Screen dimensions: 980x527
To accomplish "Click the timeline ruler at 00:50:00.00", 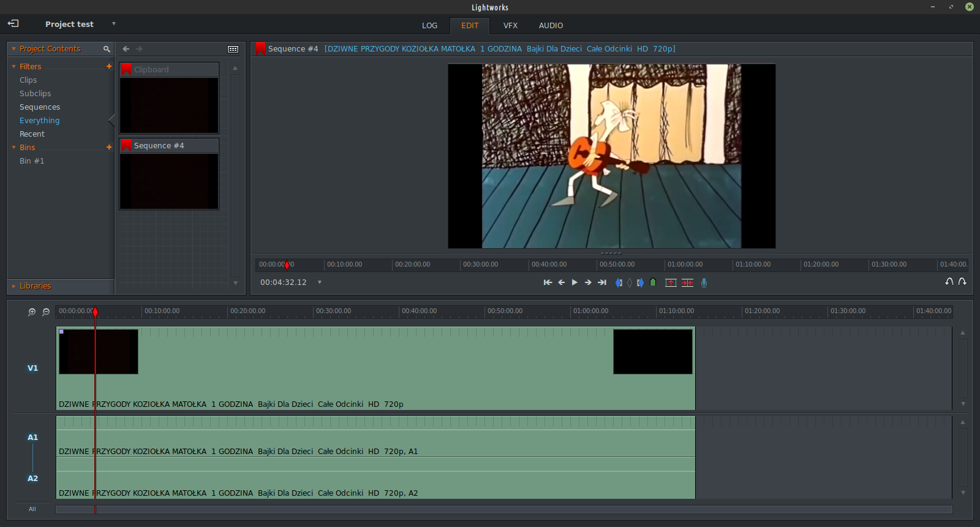I will 505,311.
